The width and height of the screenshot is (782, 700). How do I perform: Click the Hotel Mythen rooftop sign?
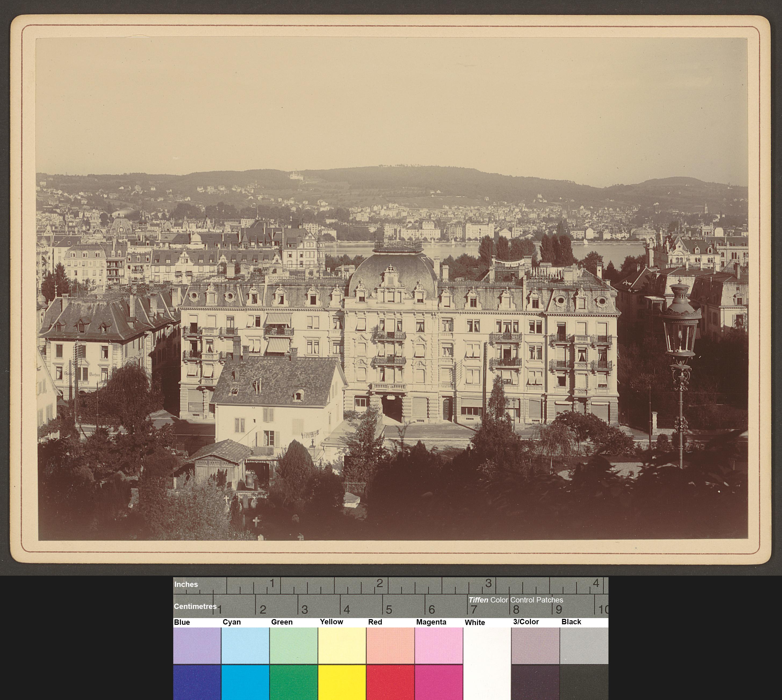click(692, 239)
